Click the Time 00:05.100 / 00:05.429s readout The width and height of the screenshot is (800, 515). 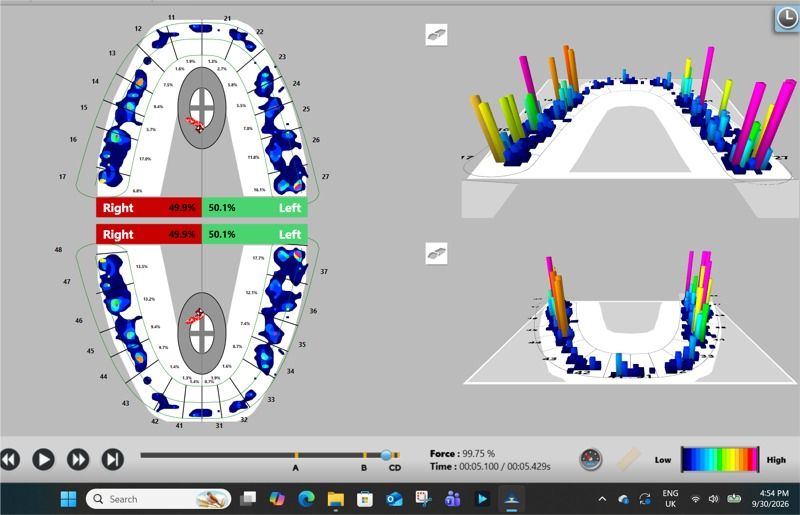point(490,466)
